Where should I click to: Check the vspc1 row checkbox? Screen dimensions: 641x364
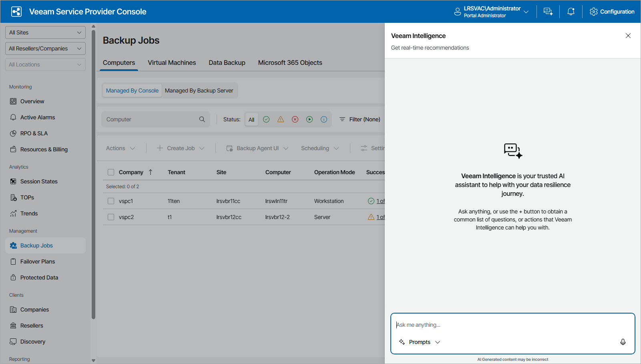coord(111,201)
